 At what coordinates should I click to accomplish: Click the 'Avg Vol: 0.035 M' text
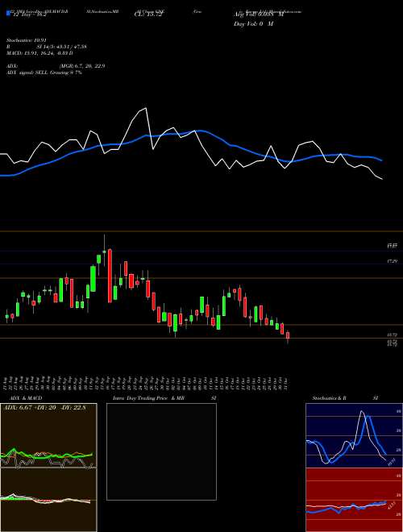pyautogui.click(x=259, y=15)
